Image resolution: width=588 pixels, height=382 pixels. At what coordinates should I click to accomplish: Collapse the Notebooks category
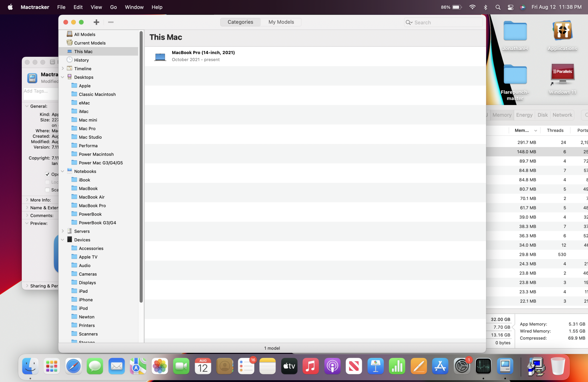[63, 171]
